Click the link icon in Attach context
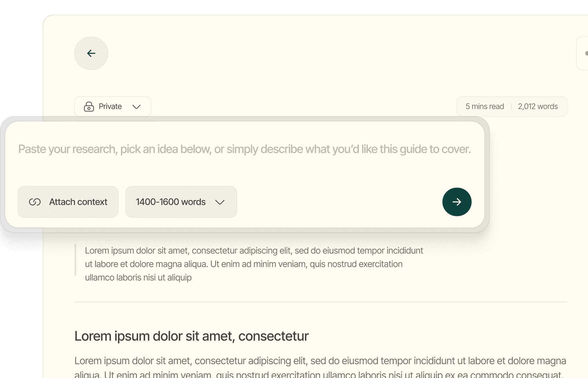 [35, 202]
